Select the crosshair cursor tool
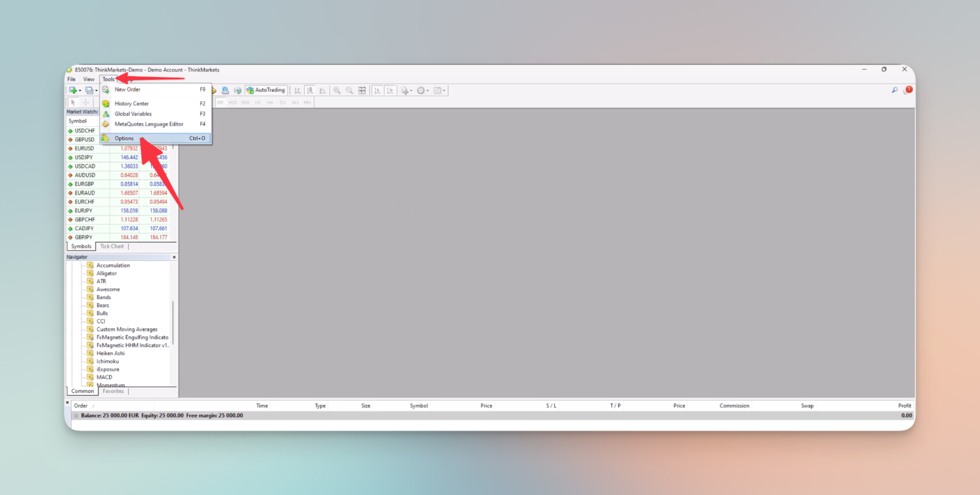Viewport: 980px width, 495px height. pyautogui.click(x=85, y=102)
